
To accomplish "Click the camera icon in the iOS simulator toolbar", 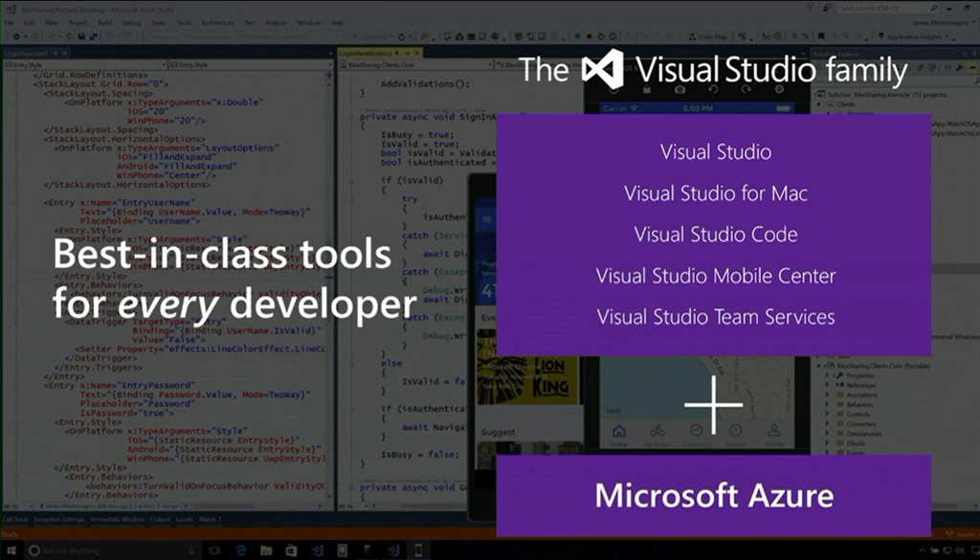I will pyautogui.click(x=679, y=89).
